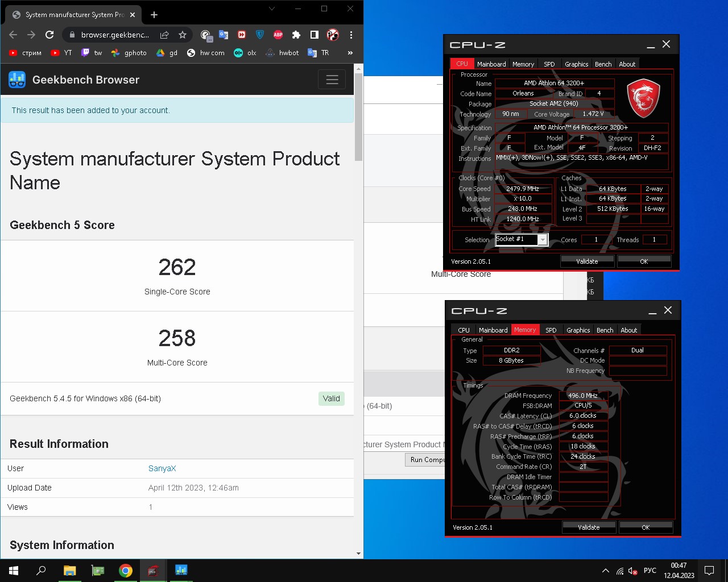728x582 pixels.
Task: Click OK in bottom CPU-Z window
Action: 646,527
